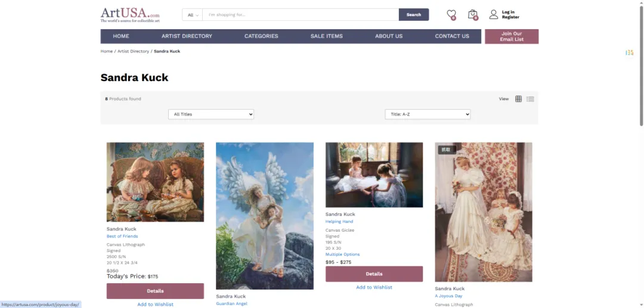Click the 2500 S/N edition text
644x308 pixels.
(116, 257)
